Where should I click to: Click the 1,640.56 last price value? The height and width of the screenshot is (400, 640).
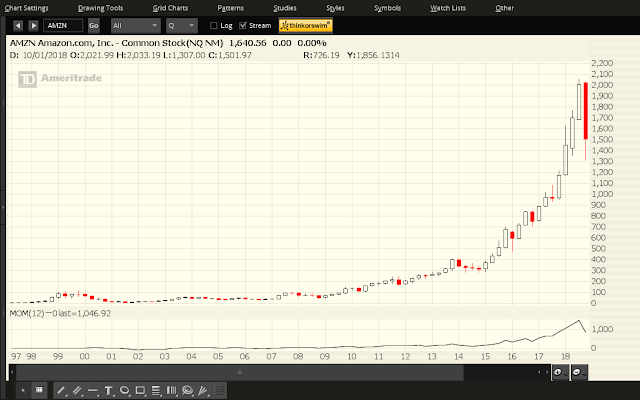(248, 43)
